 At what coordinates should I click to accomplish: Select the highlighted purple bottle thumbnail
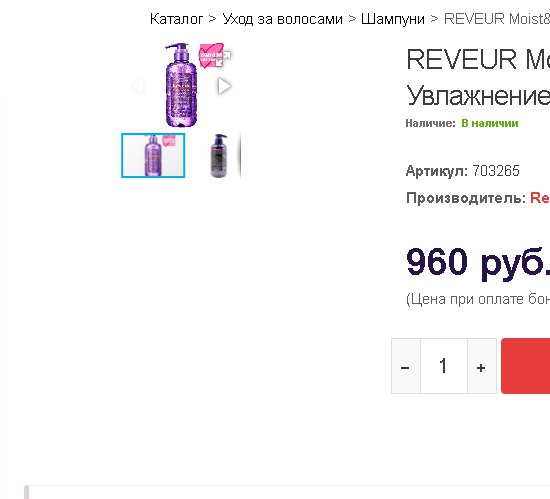click(x=153, y=155)
